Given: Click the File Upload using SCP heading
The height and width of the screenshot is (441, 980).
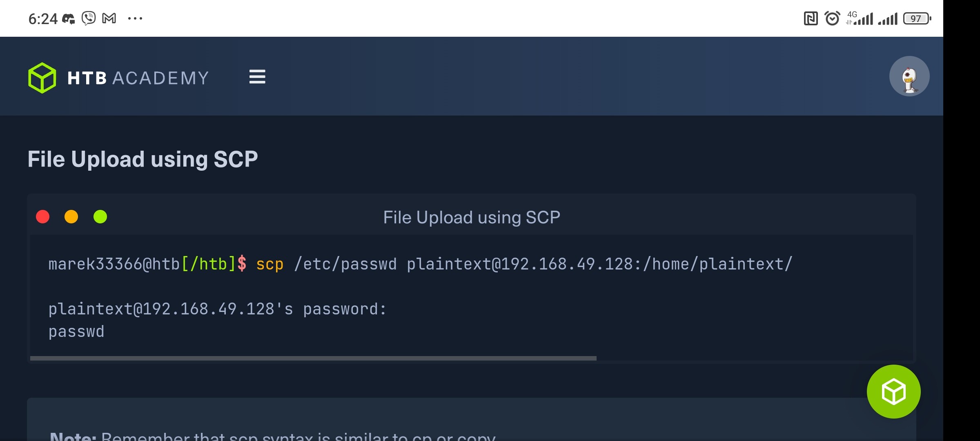Looking at the screenshot, I should pos(143,159).
